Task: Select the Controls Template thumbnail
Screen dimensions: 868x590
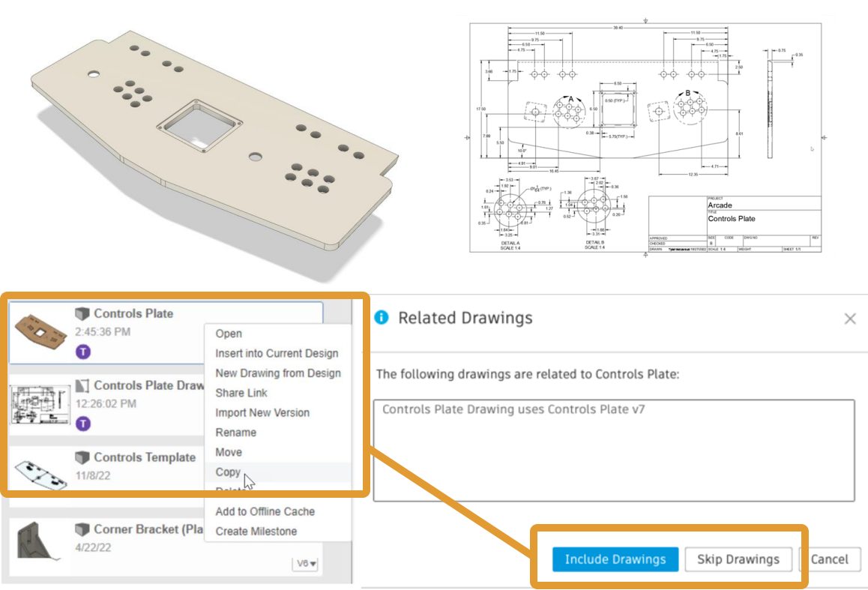Action: [x=40, y=475]
